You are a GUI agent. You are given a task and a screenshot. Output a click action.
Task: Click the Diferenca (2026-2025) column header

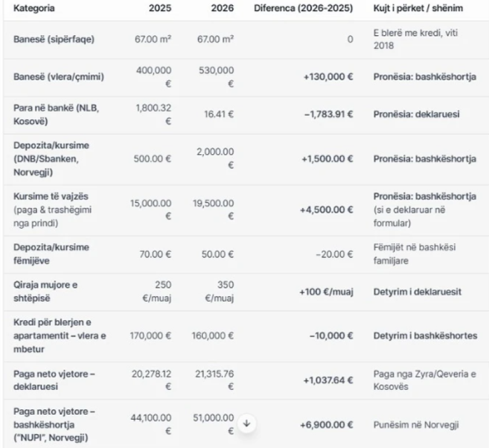click(x=303, y=9)
